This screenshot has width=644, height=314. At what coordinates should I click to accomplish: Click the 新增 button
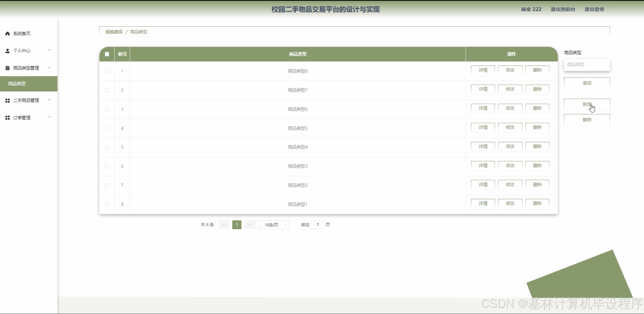(587, 105)
